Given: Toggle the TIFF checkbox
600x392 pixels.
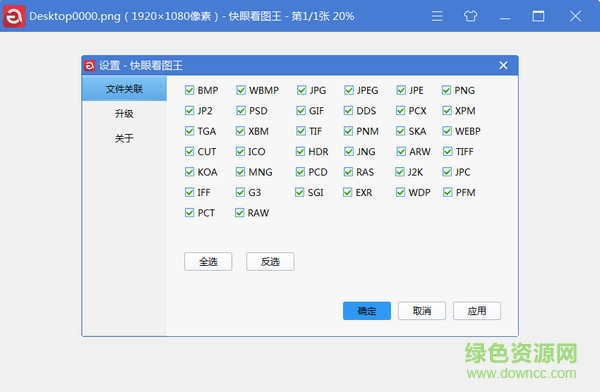Looking at the screenshot, I should [448, 151].
